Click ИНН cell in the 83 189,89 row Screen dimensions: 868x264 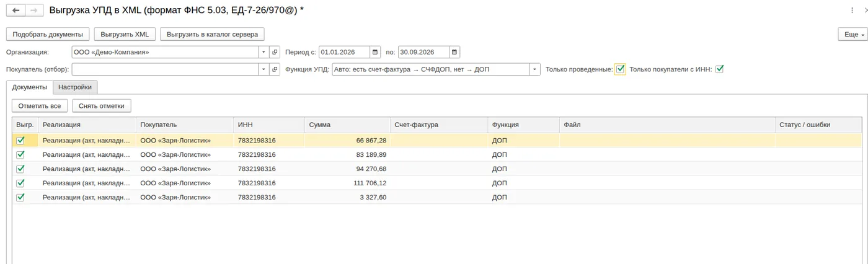point(269,154)
